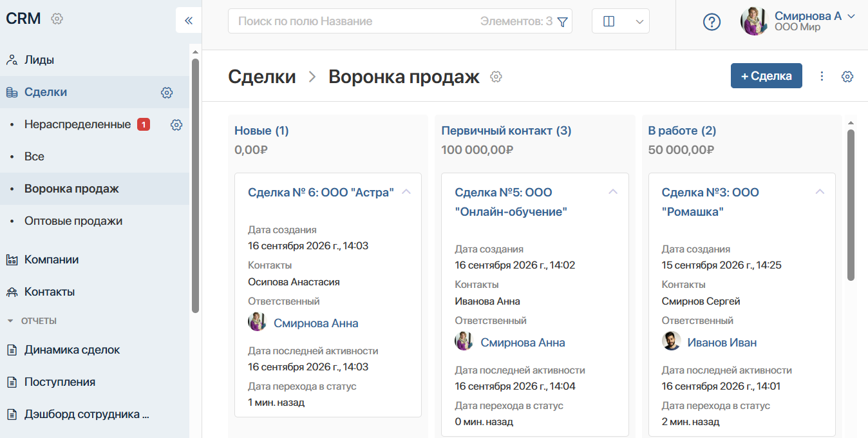Collapse the Сделка №5 Онлайн-обучение card

pos(613,191)
